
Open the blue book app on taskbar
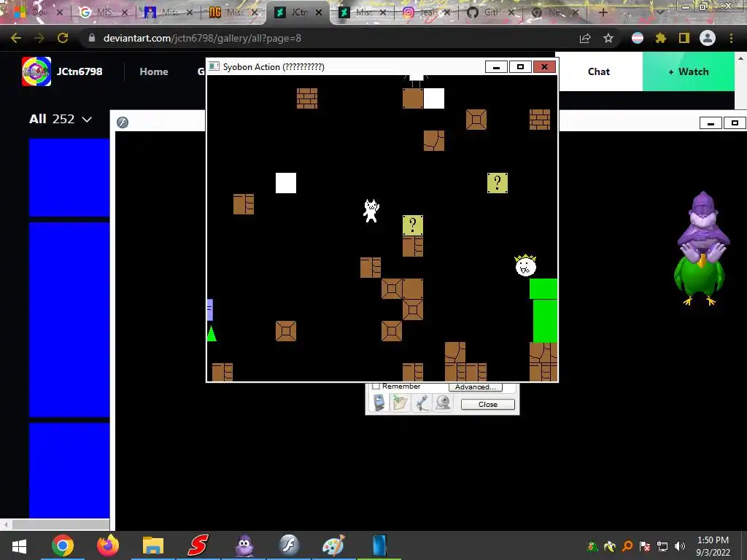click(x=379, y=545)
